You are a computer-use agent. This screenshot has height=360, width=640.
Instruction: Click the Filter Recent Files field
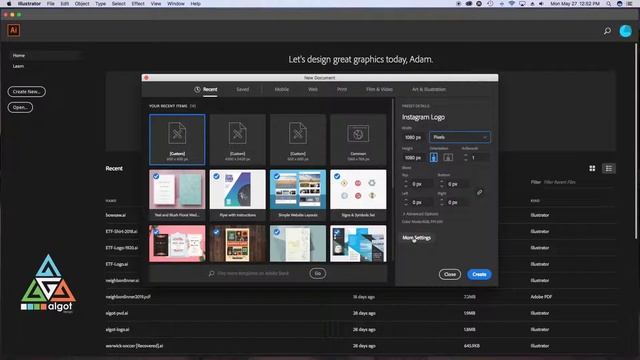click(x=579, y=182)
